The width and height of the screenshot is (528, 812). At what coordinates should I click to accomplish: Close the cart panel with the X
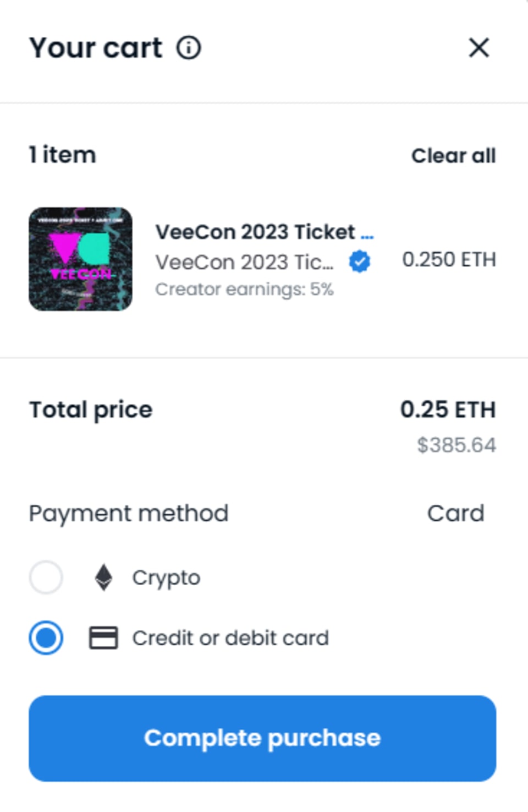coord(479,48)
